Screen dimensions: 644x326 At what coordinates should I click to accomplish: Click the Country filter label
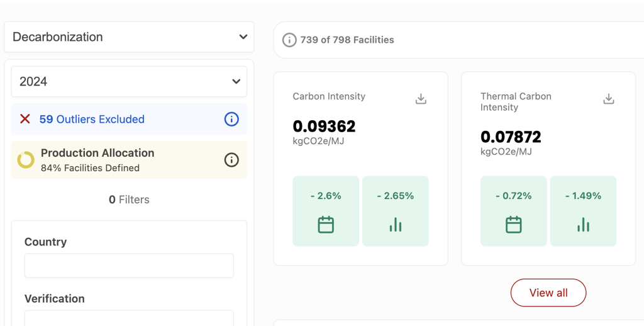tap(45, 242)
